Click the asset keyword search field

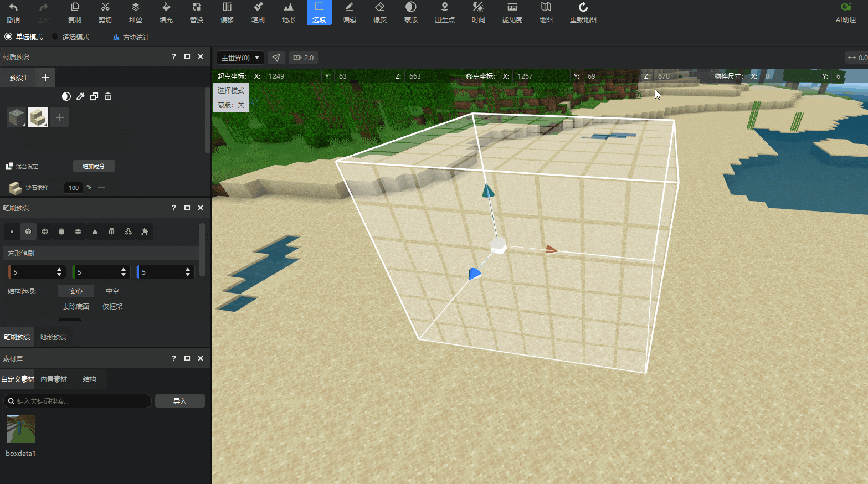pyautogui.click(x=78, y=401)
